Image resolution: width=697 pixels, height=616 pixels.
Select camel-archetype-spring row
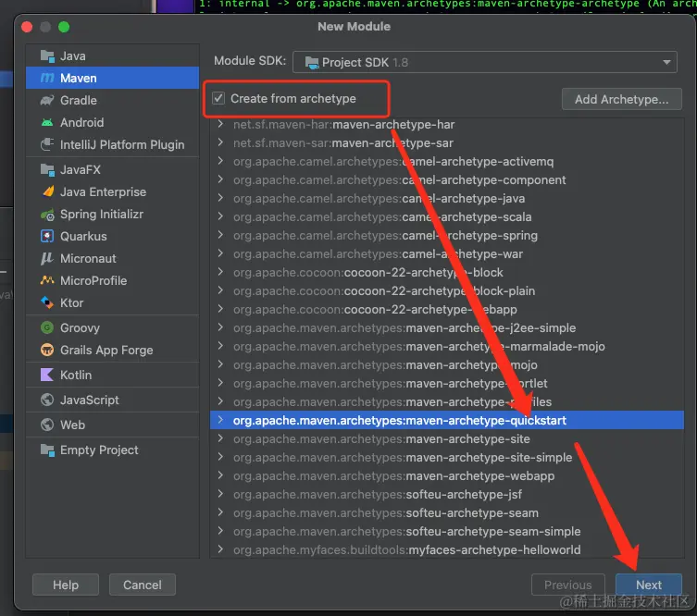tap(447, 235)
